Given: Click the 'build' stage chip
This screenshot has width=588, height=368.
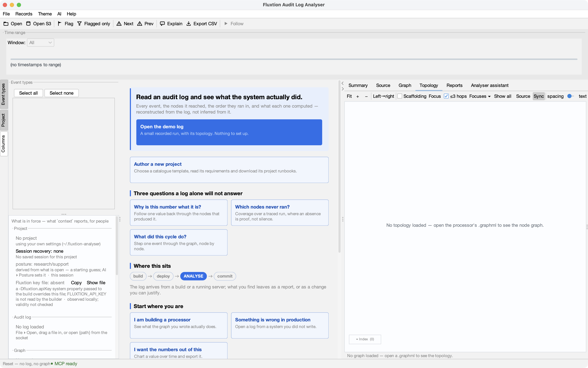Looking at the screenshot, I should [x=138, y=276].
